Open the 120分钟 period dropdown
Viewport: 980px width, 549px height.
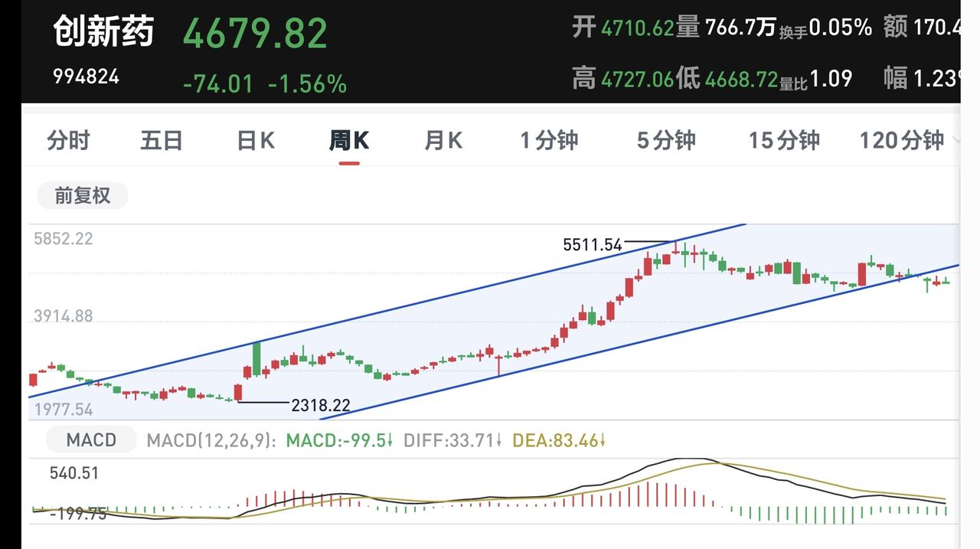click(x=910, y=140)
